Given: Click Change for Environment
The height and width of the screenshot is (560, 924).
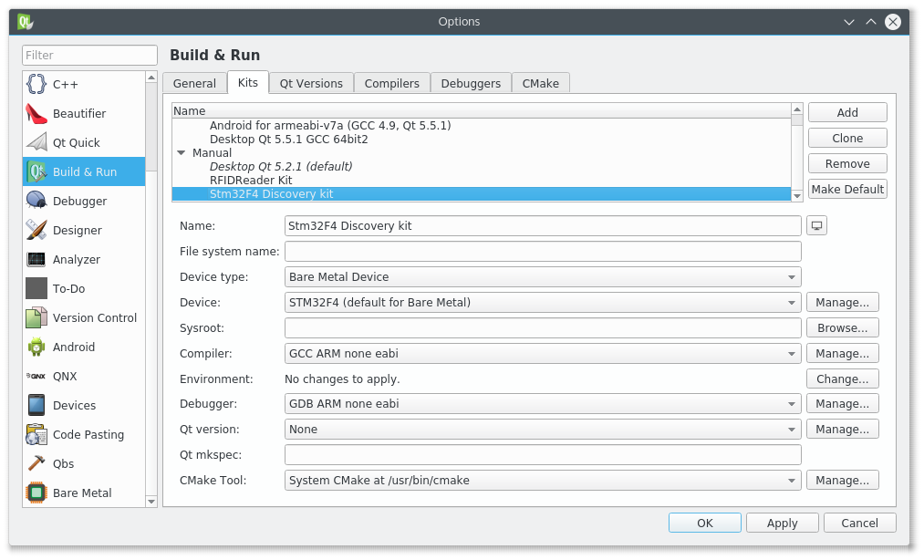Looking at the screenshot, I should (843, 379).
